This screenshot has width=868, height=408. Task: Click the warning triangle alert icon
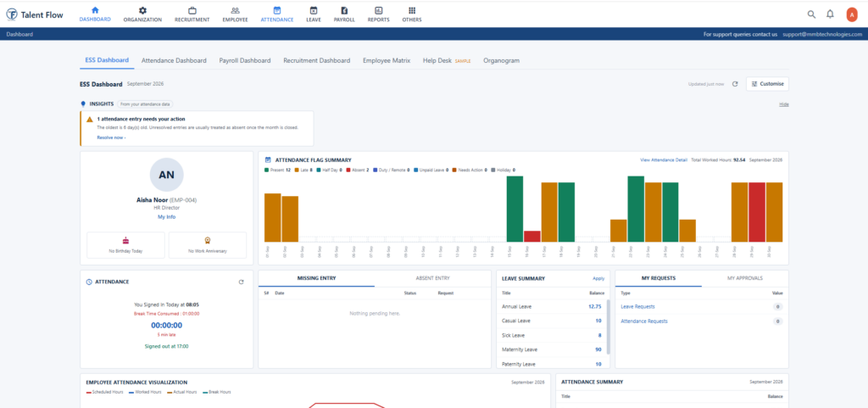click(90, 119)
